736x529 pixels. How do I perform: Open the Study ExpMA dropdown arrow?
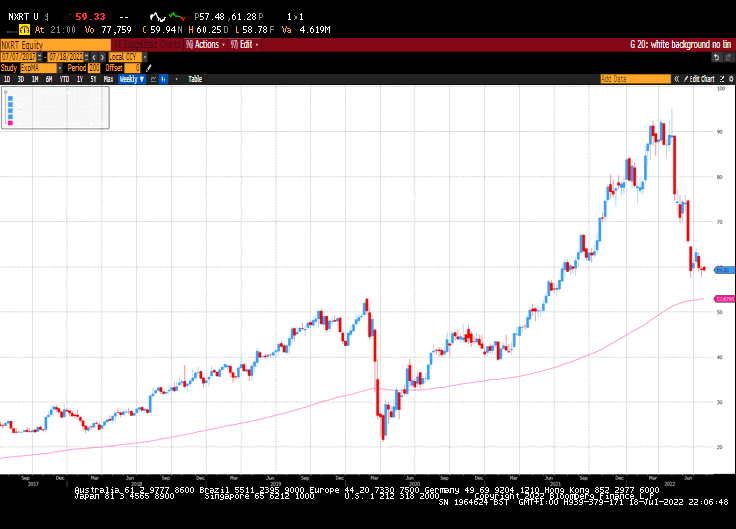pyautogui.click(x=60, y=68)
